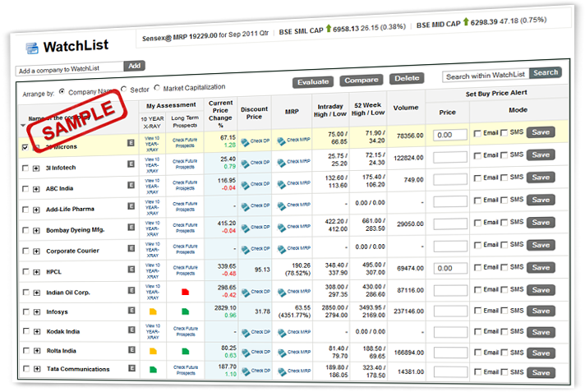Expand the Bombay Dyeing Mfg. row
The height and width of the screenshot is (392, 585).
[x=36, y=230]
